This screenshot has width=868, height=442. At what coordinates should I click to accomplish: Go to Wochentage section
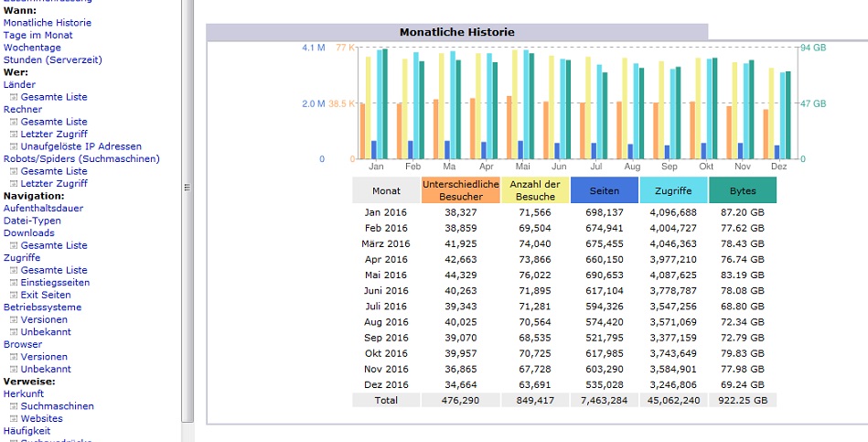[32, 48]
